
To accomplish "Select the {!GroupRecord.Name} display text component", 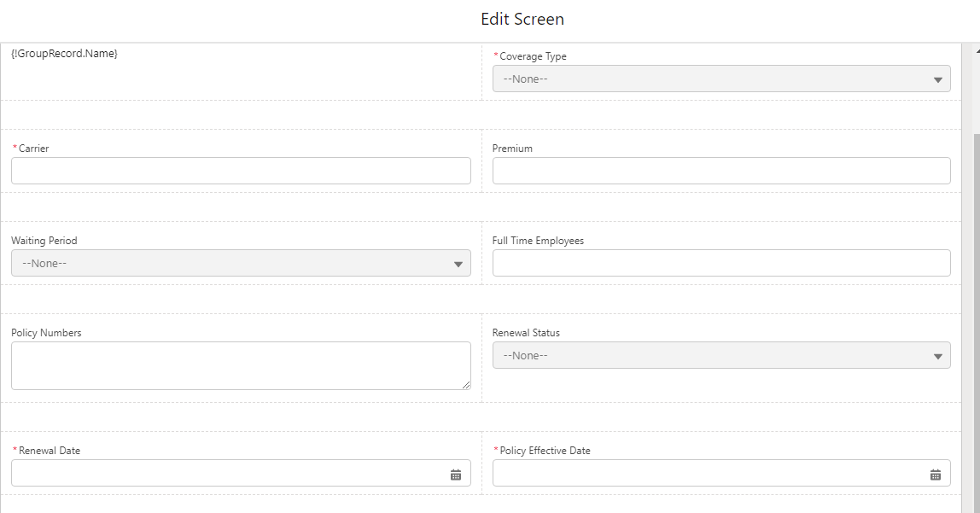I will coord(64,54).
